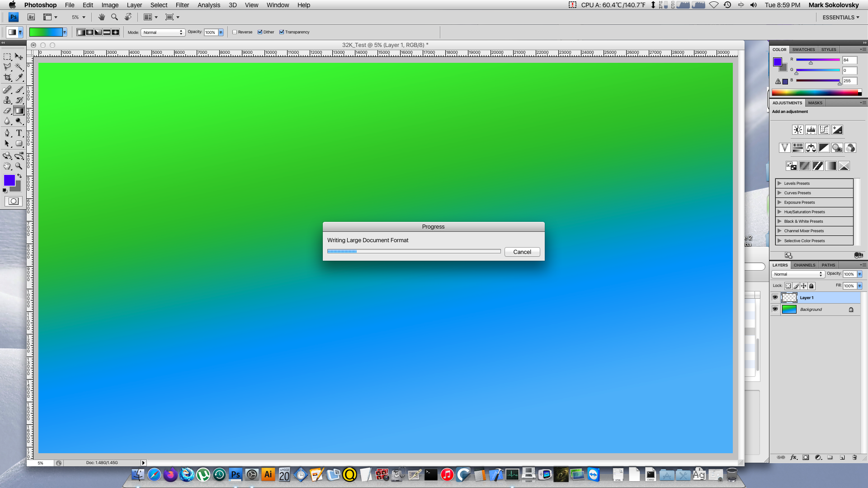Enable the Reverse checkbox

click(x=235, y=32)
